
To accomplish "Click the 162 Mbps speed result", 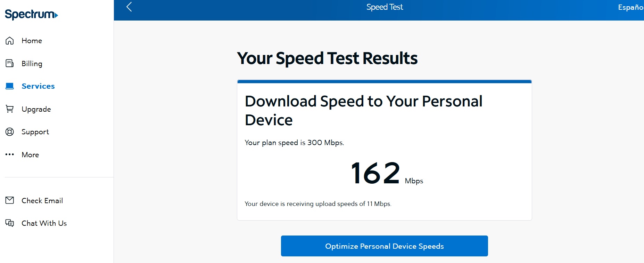I will point(376,173).
